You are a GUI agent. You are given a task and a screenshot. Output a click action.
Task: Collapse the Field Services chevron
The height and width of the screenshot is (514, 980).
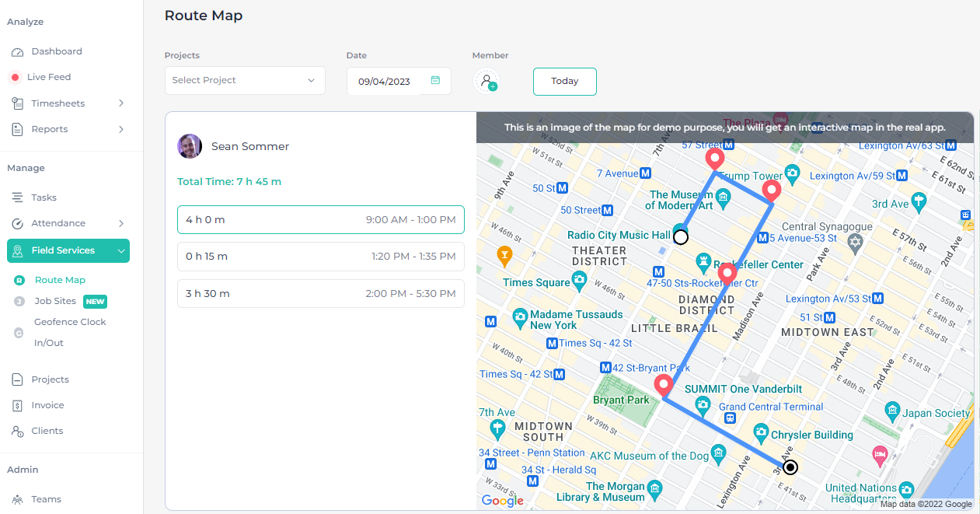(x=120, y=251)
